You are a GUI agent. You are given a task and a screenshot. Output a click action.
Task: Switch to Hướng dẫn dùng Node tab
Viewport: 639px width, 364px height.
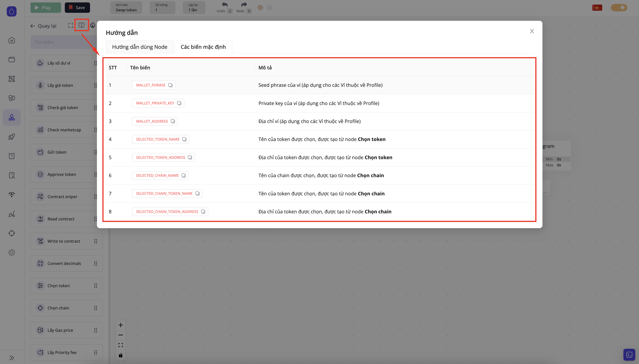140,47
